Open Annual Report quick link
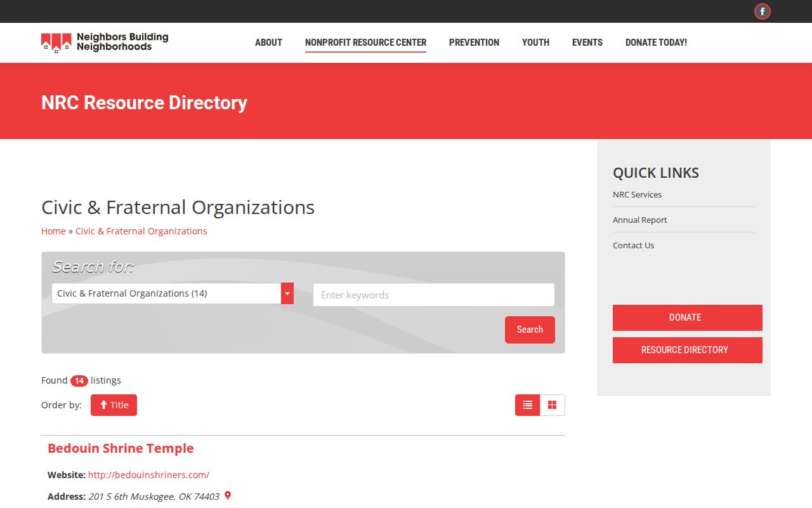 coord(639,220)
